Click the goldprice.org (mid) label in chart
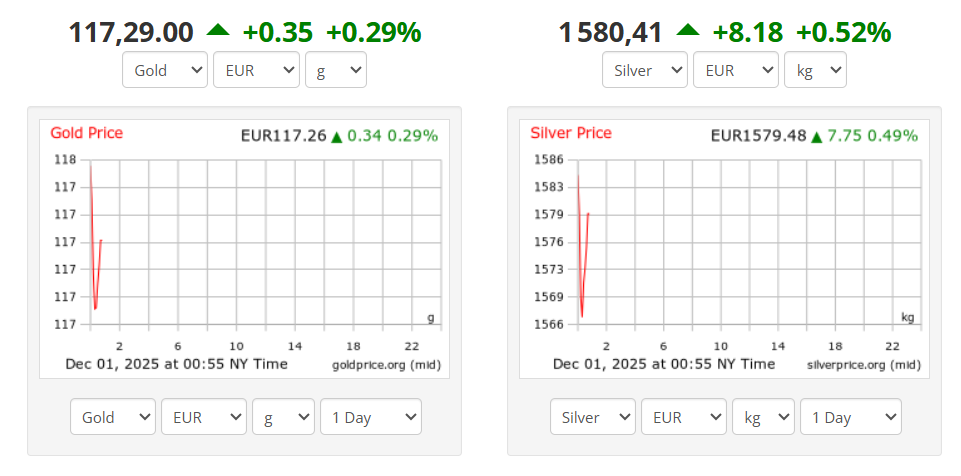 [x=386, y=365]
